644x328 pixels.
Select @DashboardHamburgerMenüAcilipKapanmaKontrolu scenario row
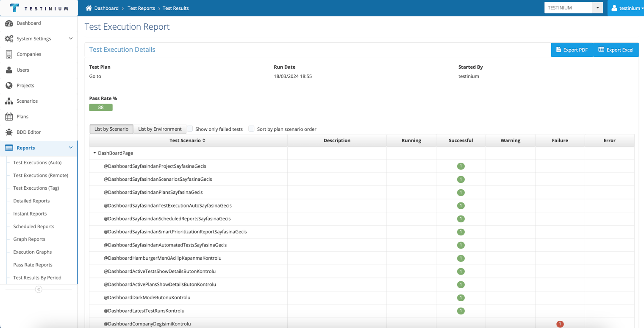pos(362,258)
